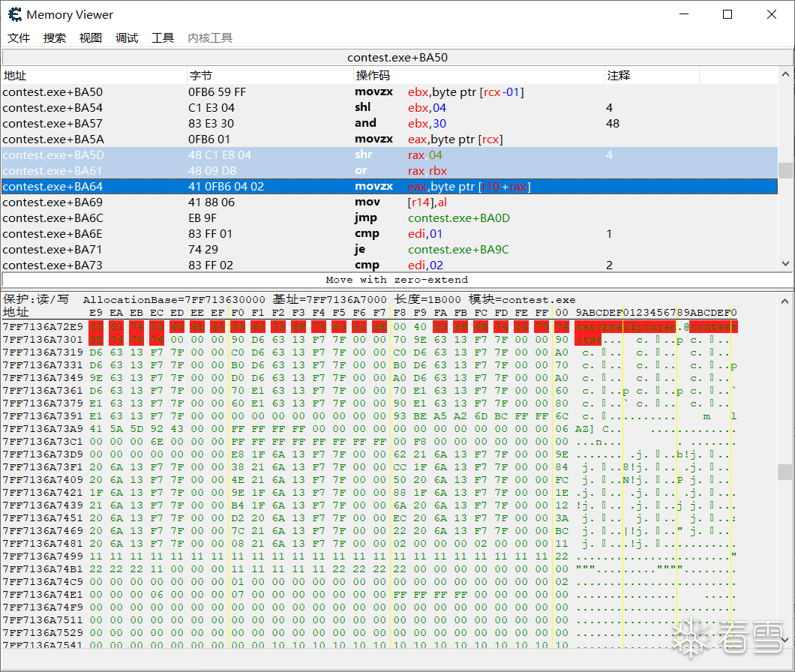Click the 'Move with zero-extend' description bar
The image size is (795, 672).
pos(397,280)
